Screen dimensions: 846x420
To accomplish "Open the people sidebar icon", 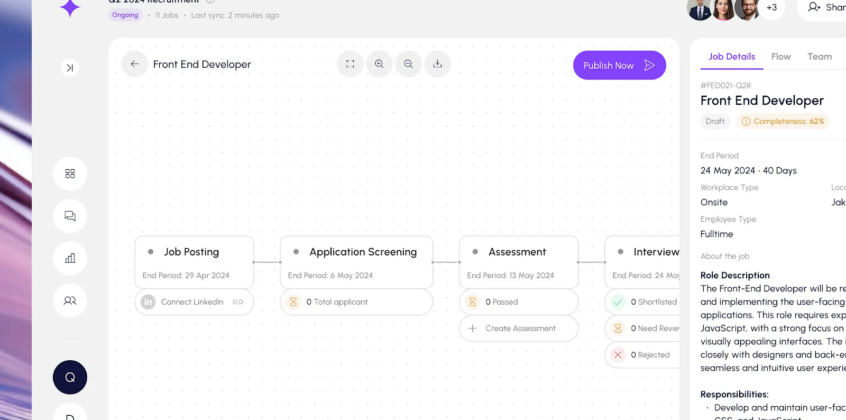I will 70,300.
